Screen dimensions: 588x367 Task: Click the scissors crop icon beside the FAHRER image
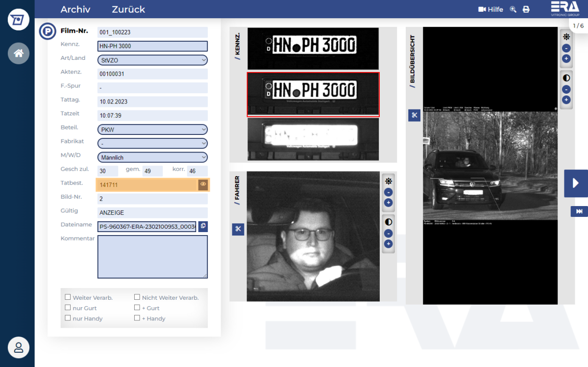[238, 229]
